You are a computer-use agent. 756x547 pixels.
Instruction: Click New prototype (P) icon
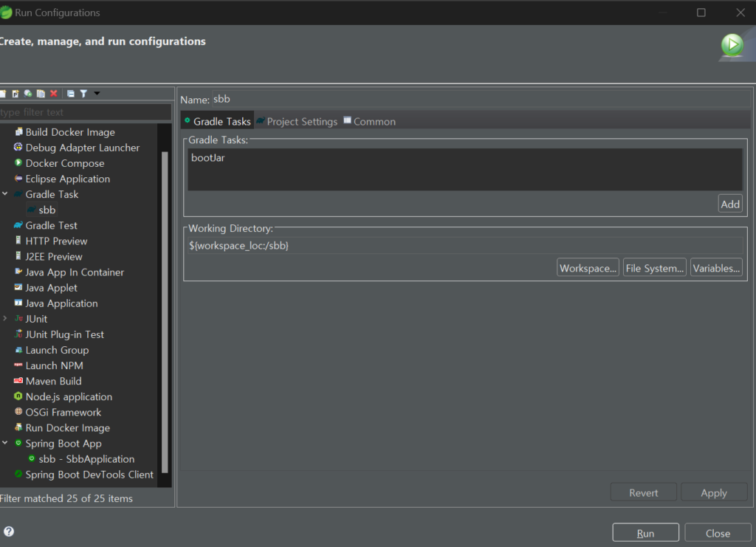tap(16, 94)
